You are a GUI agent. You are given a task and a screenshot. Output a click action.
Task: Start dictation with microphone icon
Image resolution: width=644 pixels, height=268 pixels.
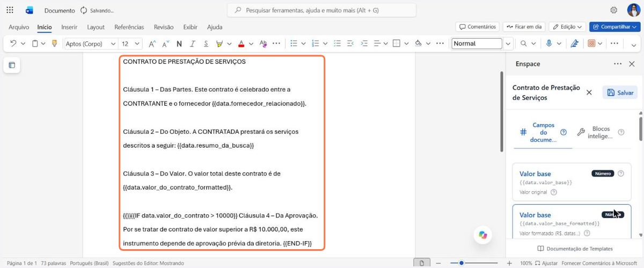coord(548,44)
